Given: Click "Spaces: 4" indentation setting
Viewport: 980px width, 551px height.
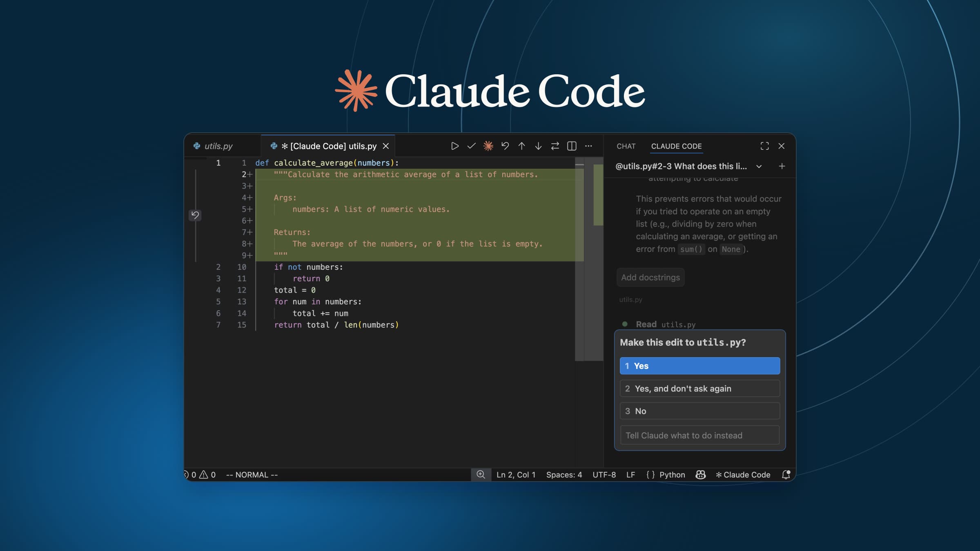Looking at the screenshot, I should (x=564, y=475).
